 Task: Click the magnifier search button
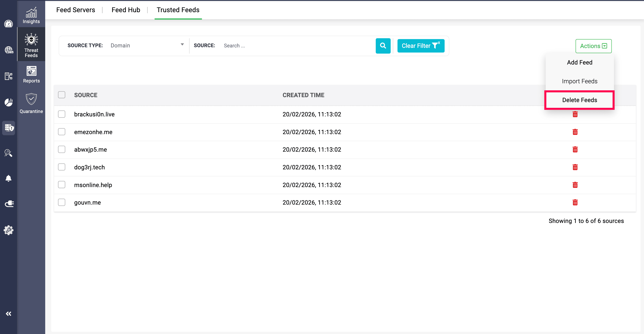pos(383,45)
